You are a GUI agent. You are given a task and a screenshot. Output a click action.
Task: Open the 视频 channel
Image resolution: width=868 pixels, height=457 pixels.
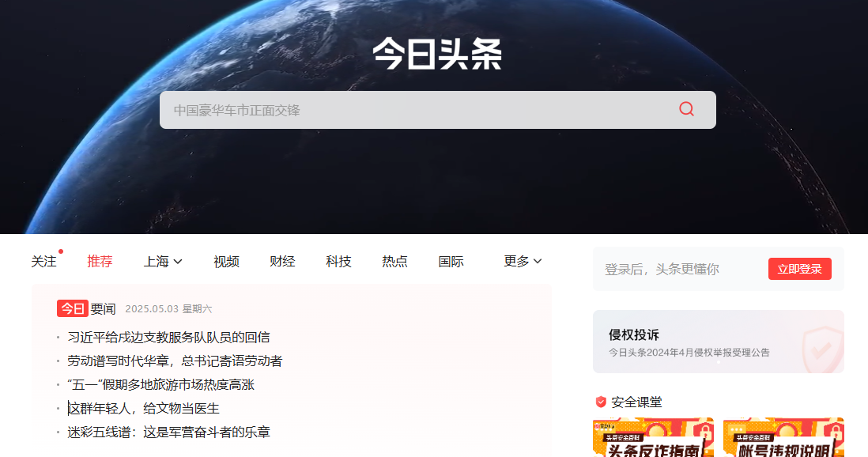226,261
